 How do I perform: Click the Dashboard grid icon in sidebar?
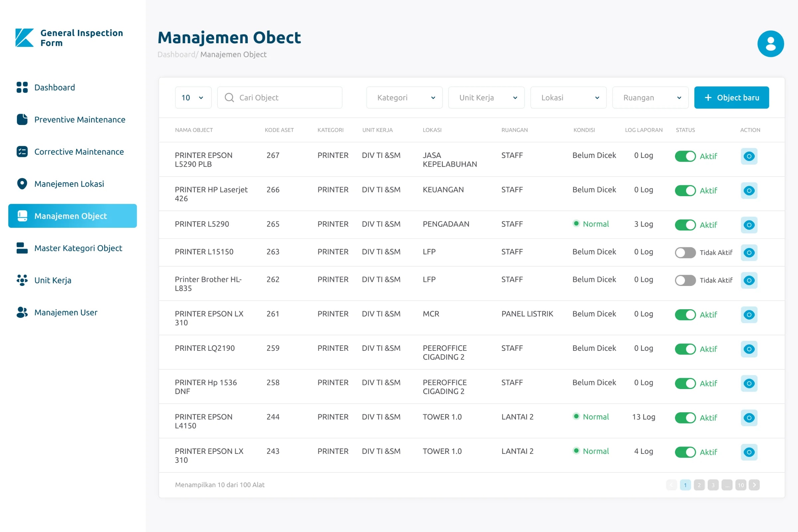click(x=22, y=87)
